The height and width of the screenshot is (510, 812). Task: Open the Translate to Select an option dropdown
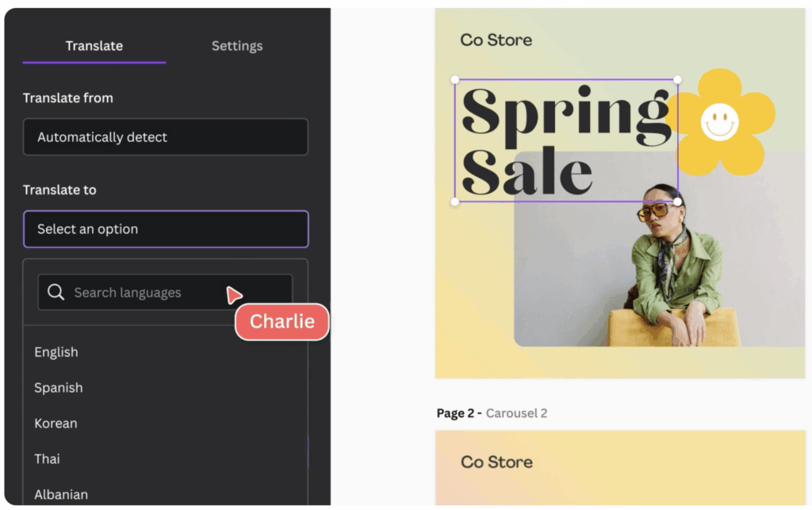tap(166, 229)
